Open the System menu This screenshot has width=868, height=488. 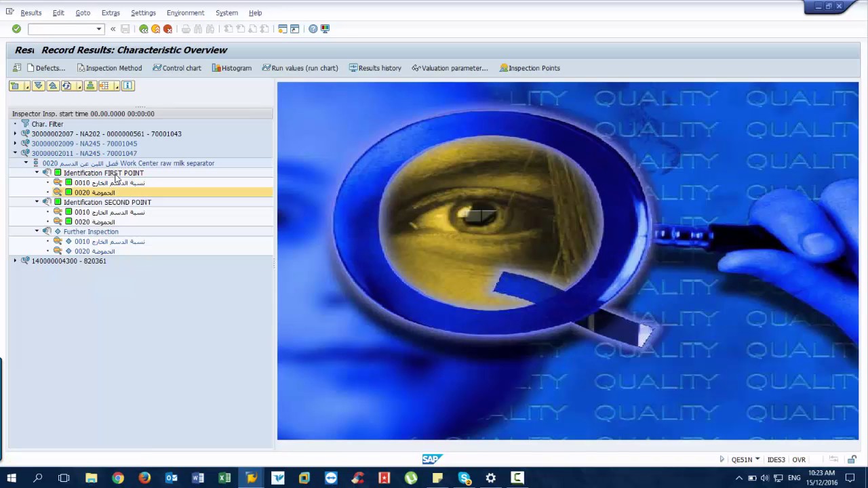tap(226, 13)
